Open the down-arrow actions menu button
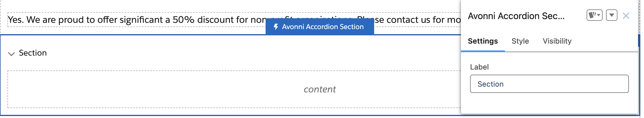 (611, 15)
